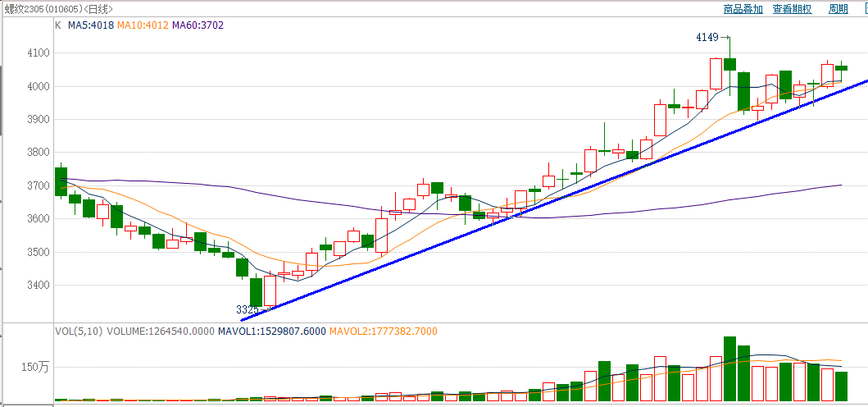Open the 商品叠加 link
This screenshot has height=407, width=868.
click(x=743, y=9)
